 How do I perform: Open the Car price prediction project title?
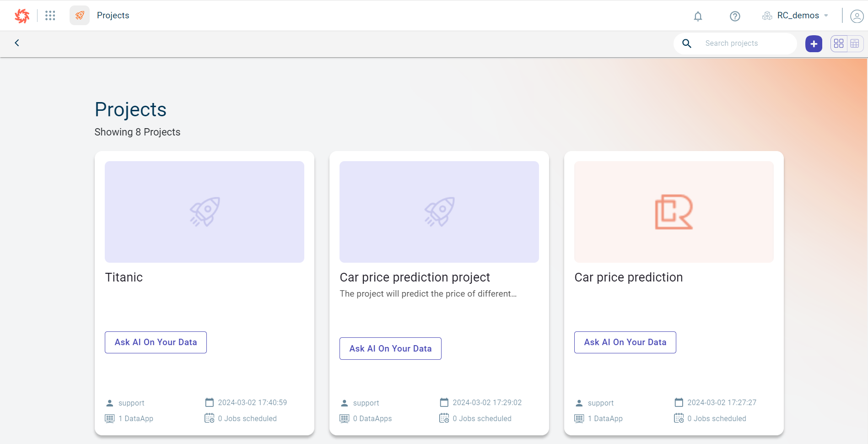click(415, 277)
